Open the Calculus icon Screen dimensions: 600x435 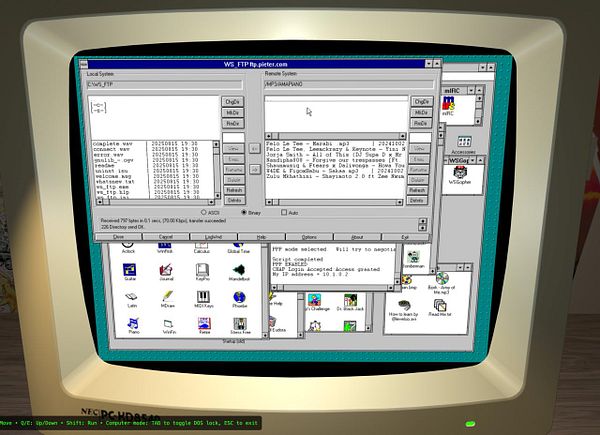pyautogui.click(x=201, y=248)
